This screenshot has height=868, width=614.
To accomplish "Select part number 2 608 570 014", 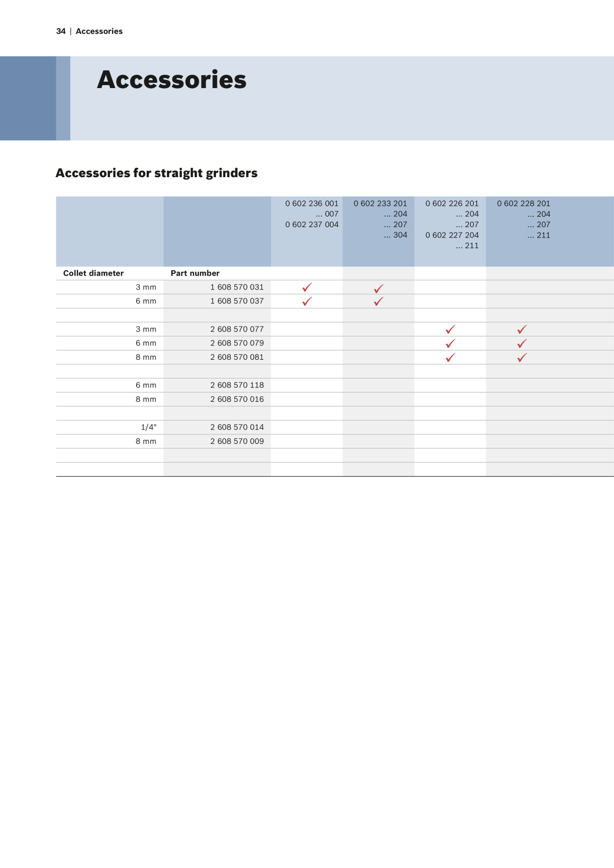I will [x=237, y=427].
